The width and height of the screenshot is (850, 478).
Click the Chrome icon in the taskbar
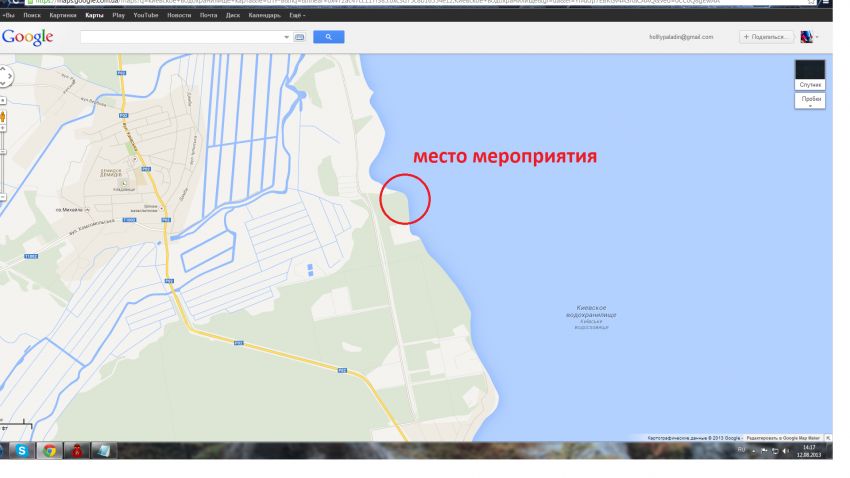click(x=49, y=450)
